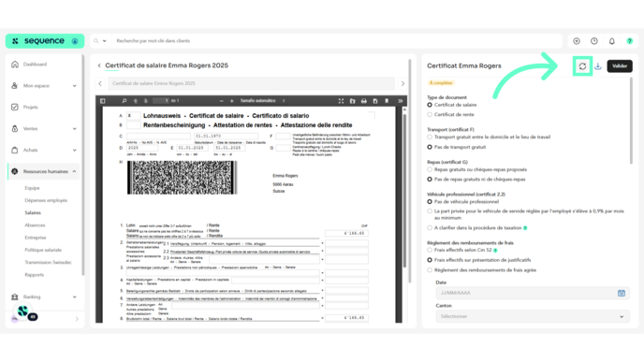
Task: Select Pas de repas gratuits ni chèques-repas
Action: (430, 180)
